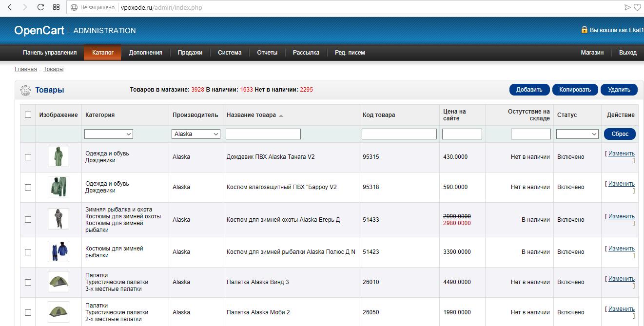Click the gear icon beside Товары heading

point(25,90)
